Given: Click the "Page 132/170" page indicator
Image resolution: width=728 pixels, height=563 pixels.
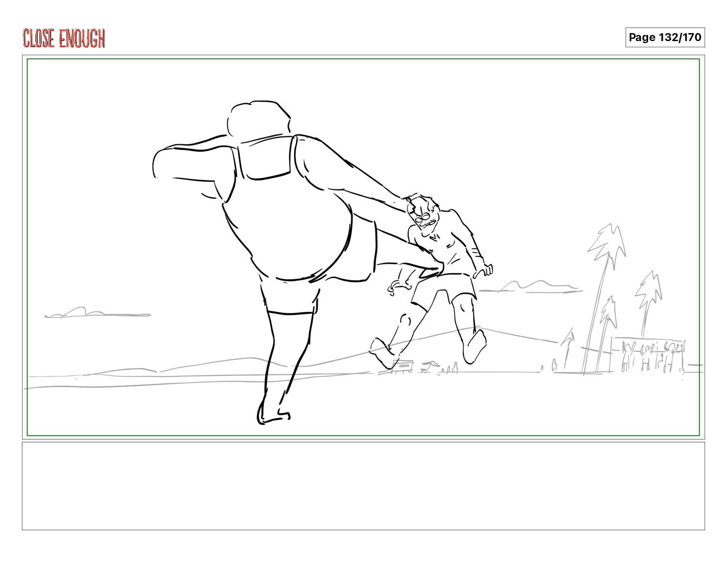Looking at the screenshot, I should coord(665,38).
